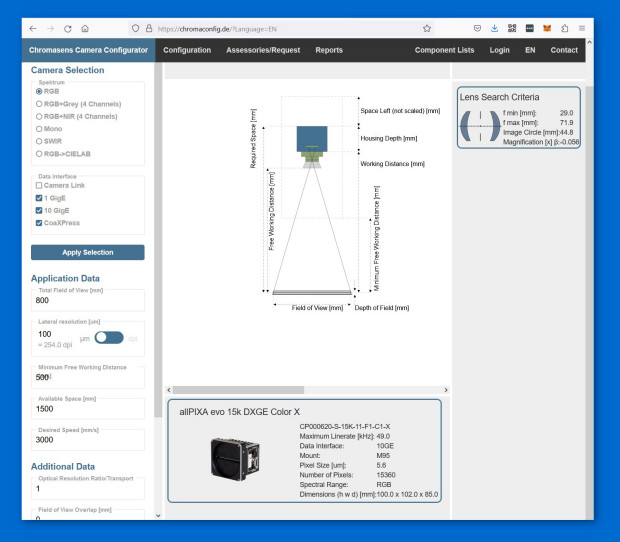Click the right arrow of diagram scrollbar

446,390
